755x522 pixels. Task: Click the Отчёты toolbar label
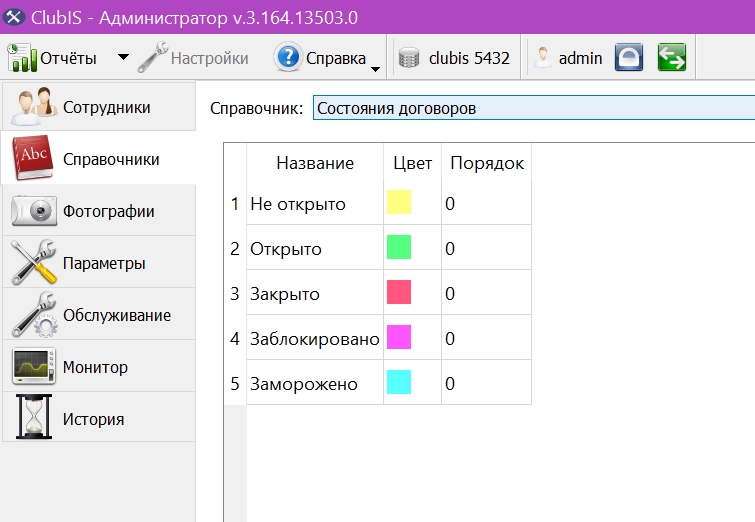point(68,58)
